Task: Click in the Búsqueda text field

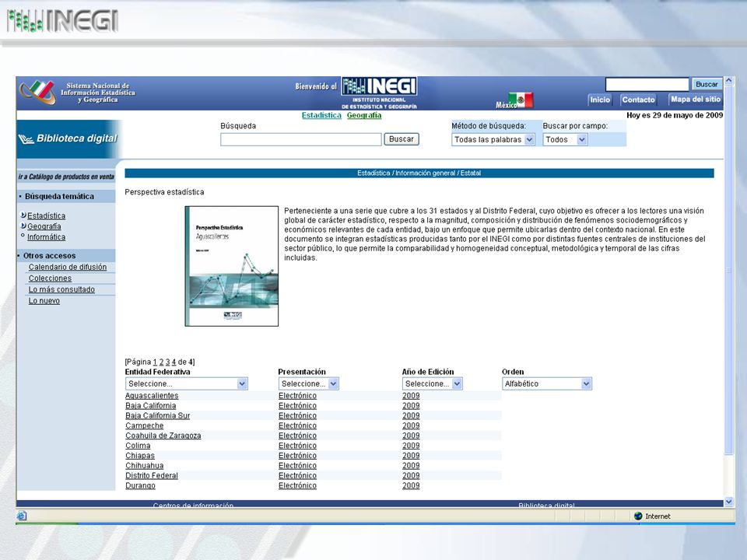Action: click(x=301, y=139)
